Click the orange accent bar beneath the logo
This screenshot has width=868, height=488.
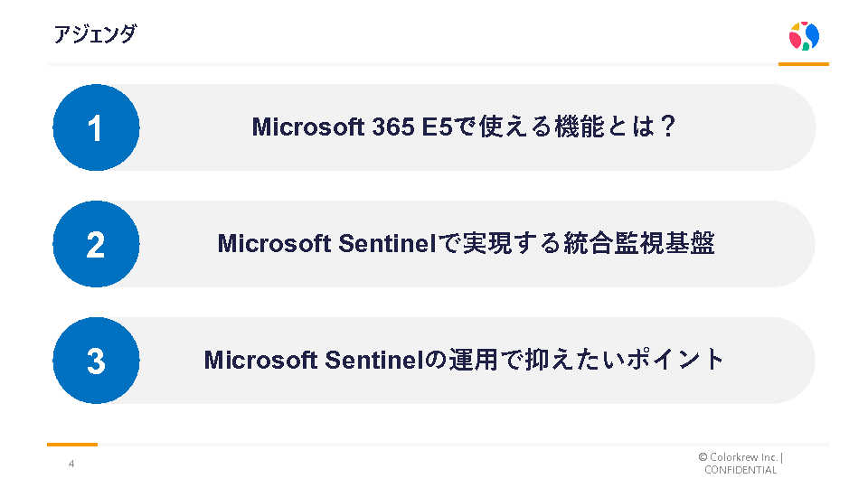(x=804, y=64)
